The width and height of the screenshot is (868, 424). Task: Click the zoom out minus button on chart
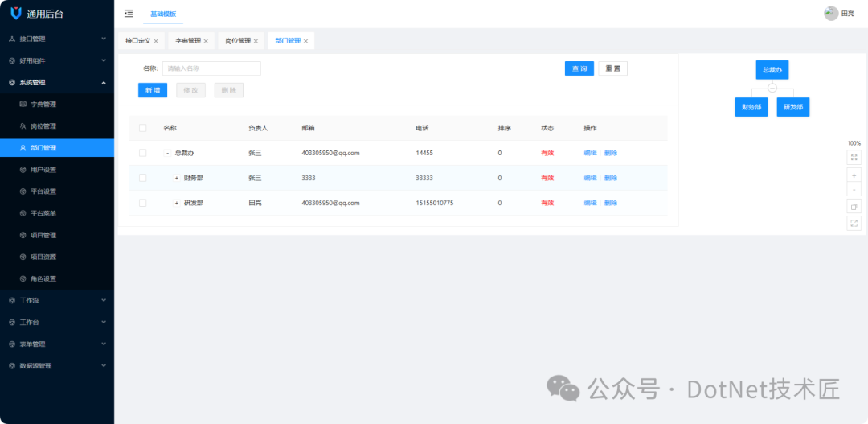[x=854, y=190]
